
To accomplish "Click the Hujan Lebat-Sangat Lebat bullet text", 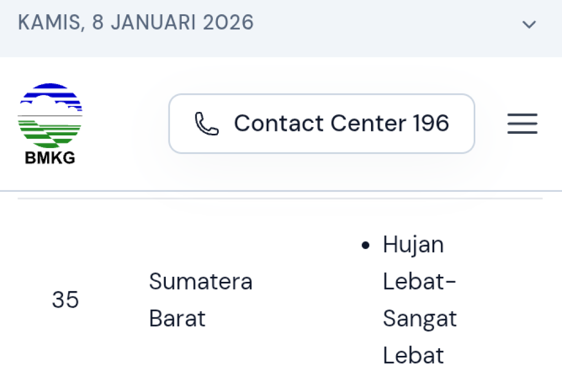I will click(419, 300).
